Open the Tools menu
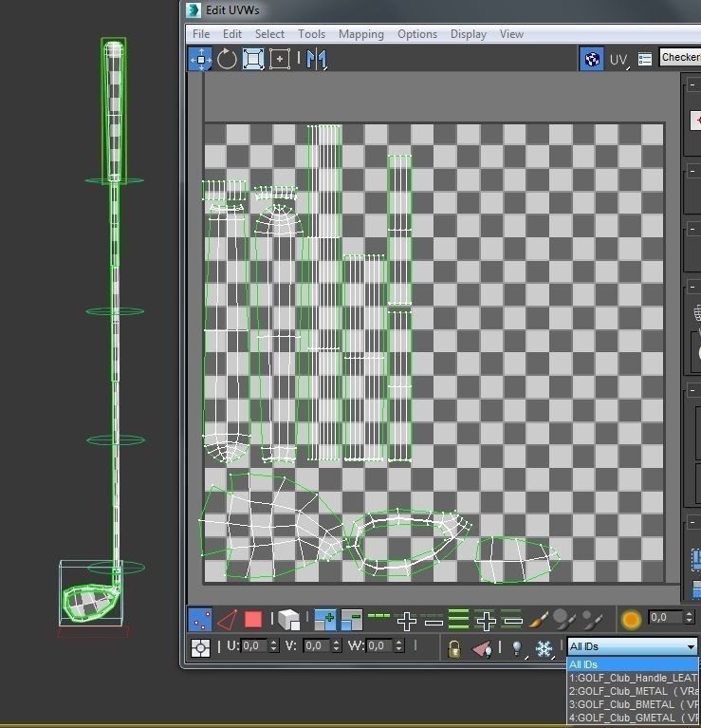Viewport: 701px width, 728px height. pyautogui.click(x=311, y=34)
